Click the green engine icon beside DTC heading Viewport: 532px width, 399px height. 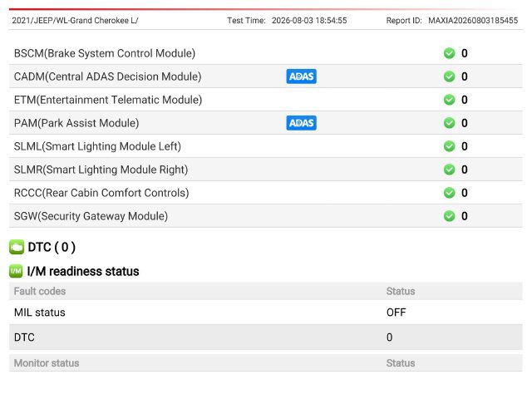[17, 247]
